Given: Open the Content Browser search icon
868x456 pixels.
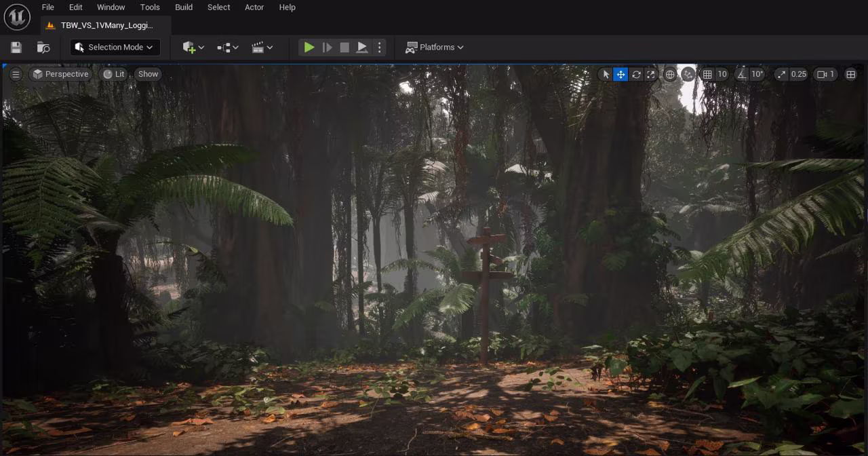Looking at the screenshot, I should point(43,47).
